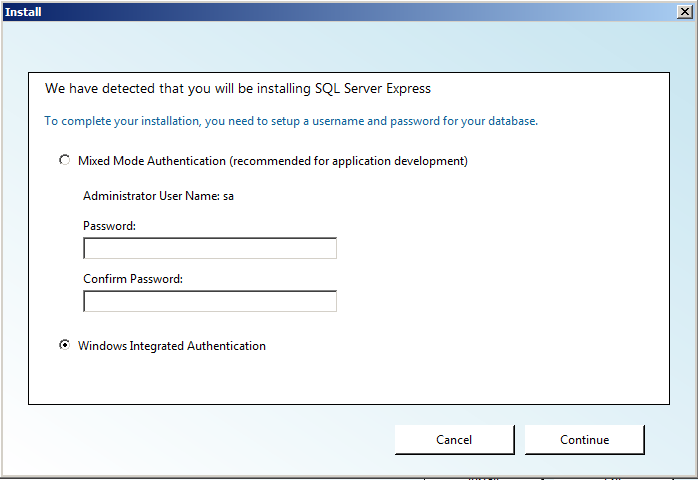Click the empty title bar area beside Install

(356, 12)
